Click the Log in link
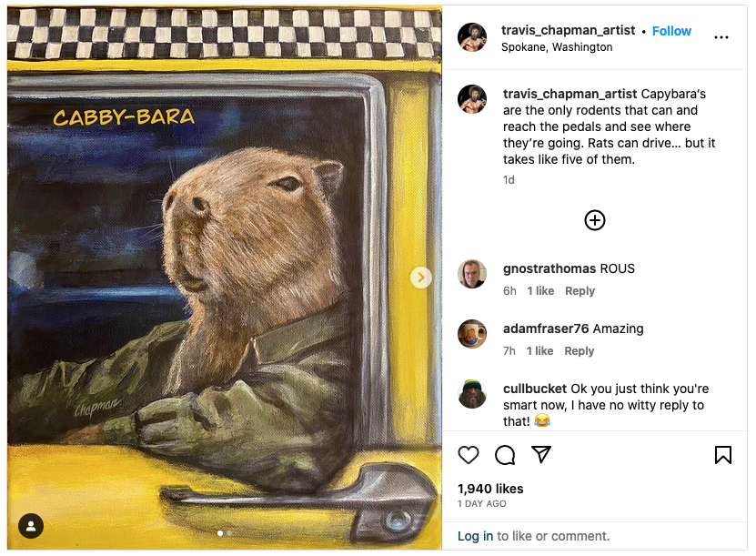The width and height of the screenshot is (756, 556). [475, 536]
